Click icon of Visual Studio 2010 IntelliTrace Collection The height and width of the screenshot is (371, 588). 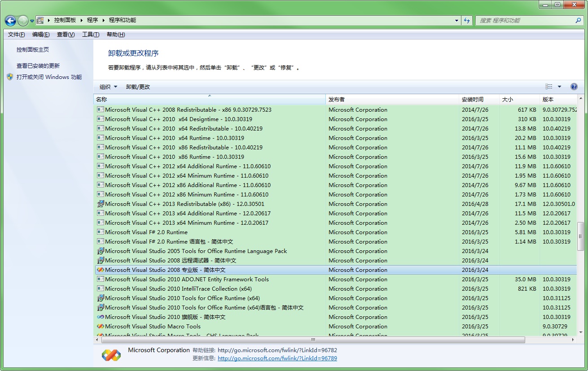pos(101,288)
